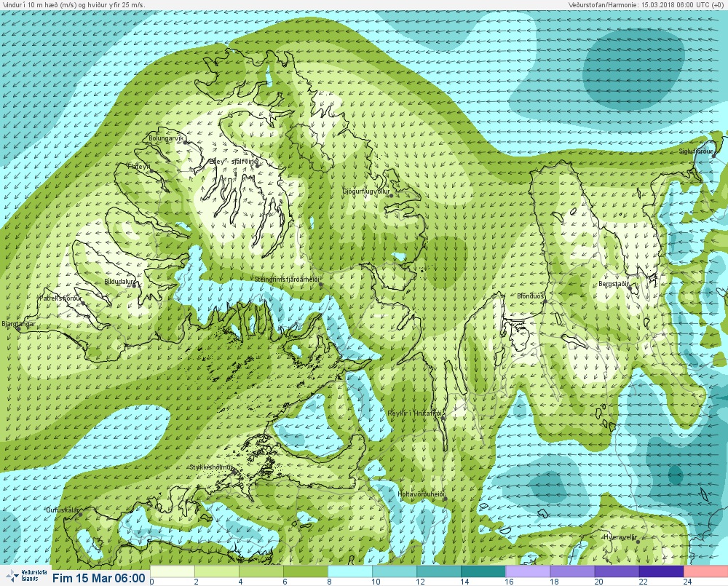The image size is (728, 586).
Task: Click the 4–6 m/s green legend swatch
Action: 261,571
